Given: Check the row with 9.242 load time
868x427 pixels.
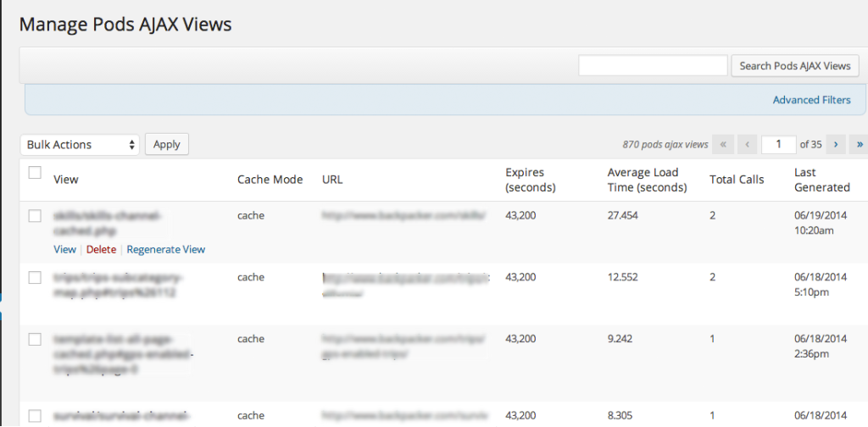Looking at the screenshot, I should tap(35, 339).
